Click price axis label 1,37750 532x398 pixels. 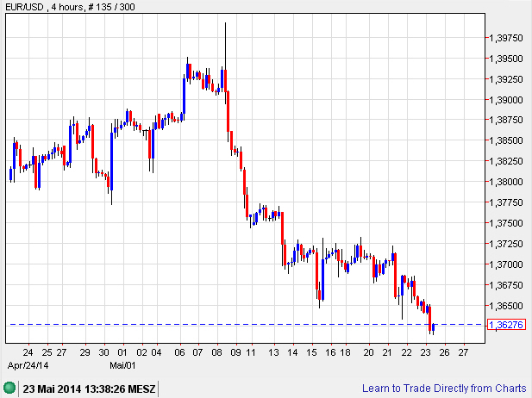tap(506, 202)
